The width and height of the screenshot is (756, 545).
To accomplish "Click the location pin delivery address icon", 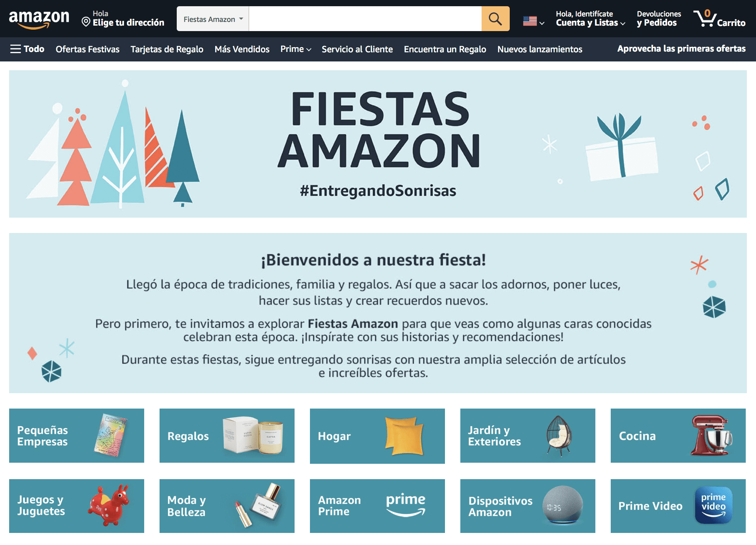I will click(86, 22).
